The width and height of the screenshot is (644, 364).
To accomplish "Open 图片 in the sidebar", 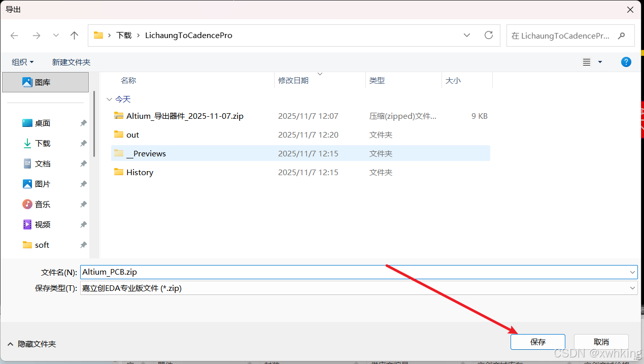I will coord(43,184).
